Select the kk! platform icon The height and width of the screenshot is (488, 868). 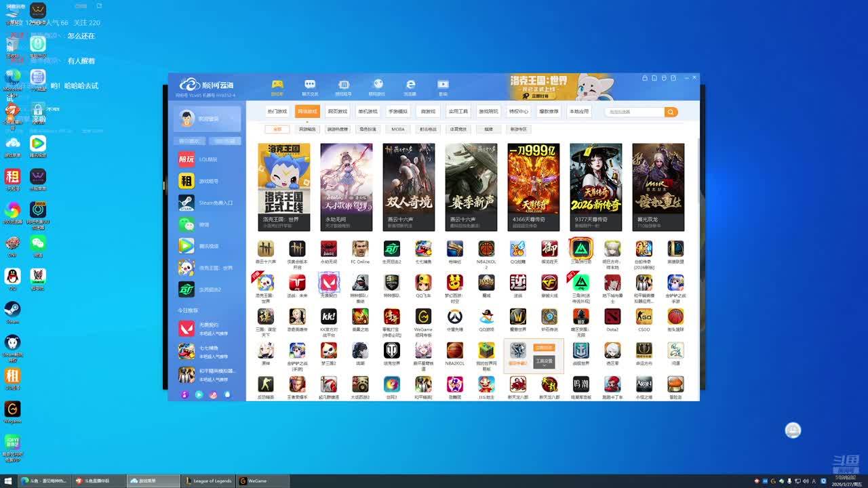[329, 317]
